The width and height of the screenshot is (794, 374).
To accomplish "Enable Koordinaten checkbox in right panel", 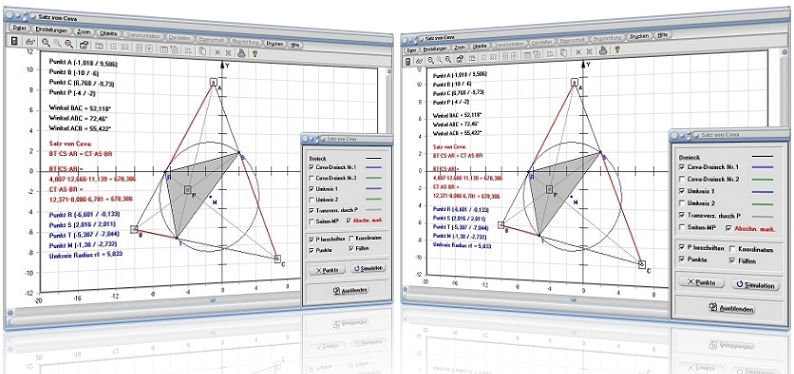I will click(x=733, y=249).
